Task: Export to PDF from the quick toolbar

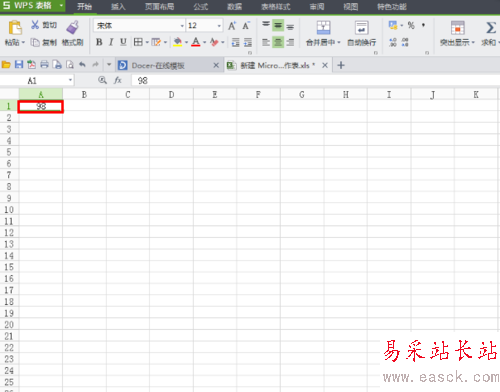Action: click(32, 65)
